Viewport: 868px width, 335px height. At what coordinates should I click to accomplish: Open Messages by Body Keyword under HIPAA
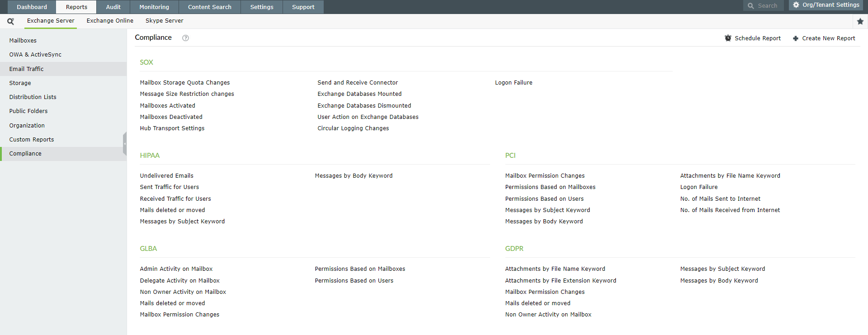354,176
